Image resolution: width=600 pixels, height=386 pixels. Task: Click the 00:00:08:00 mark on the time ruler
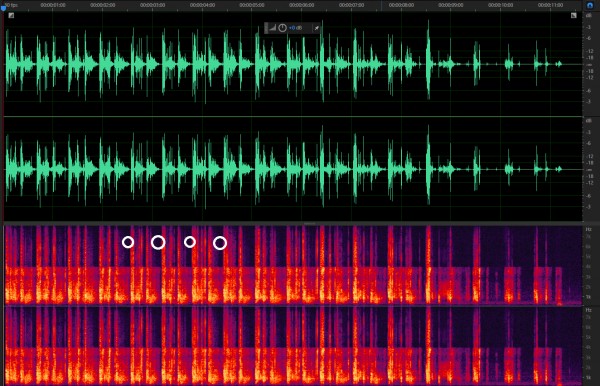tap(401, 5)
